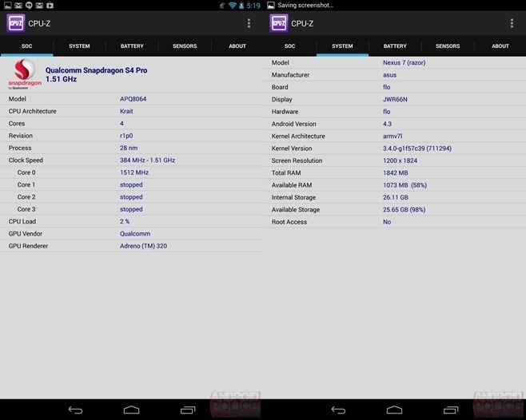Image resolution: width=526 pixels, height=420 pixels.
Task: Click the battery status icon
Action: (x=241, y=6)
